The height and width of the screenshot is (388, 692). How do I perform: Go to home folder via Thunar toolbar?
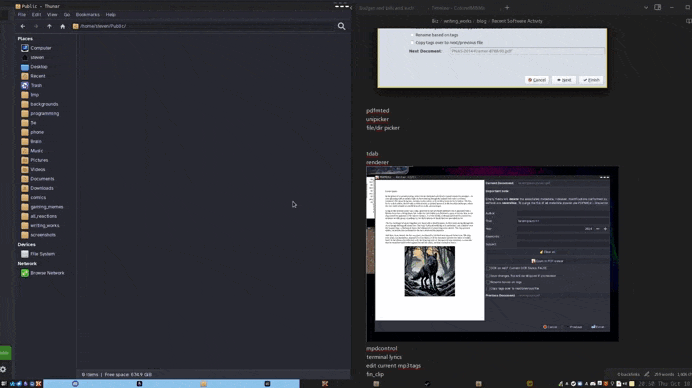[x=62, y=26]
